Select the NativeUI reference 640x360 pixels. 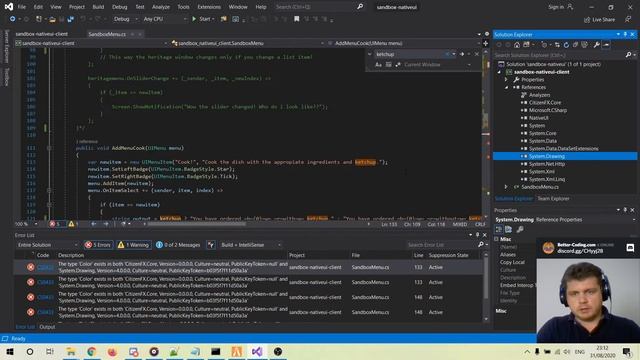point(539,118)
